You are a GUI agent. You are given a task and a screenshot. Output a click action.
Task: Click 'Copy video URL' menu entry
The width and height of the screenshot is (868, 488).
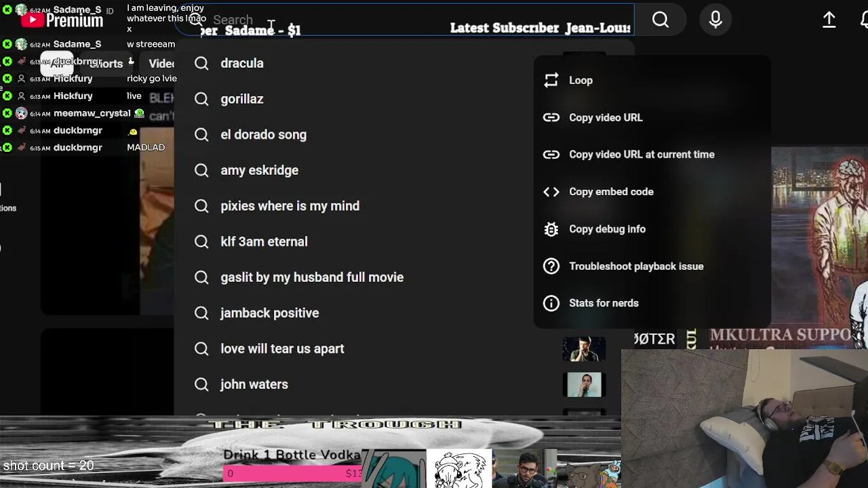click(x=652, y=117)
